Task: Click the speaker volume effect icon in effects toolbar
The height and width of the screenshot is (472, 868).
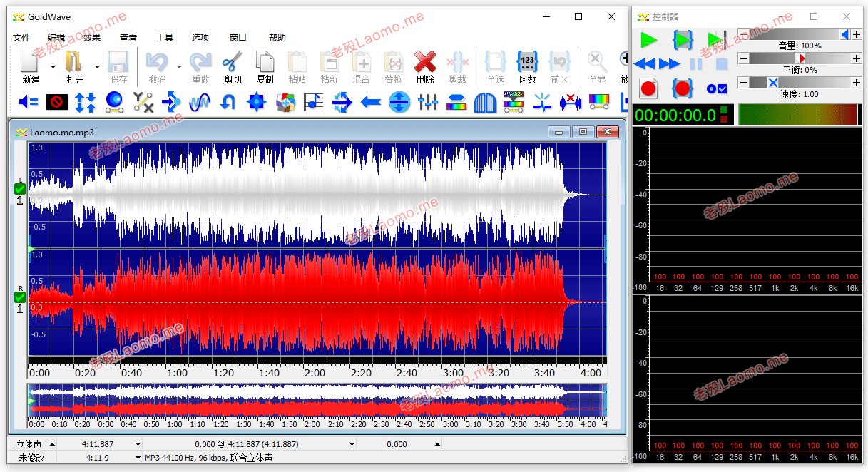Action: pos(29,102)
